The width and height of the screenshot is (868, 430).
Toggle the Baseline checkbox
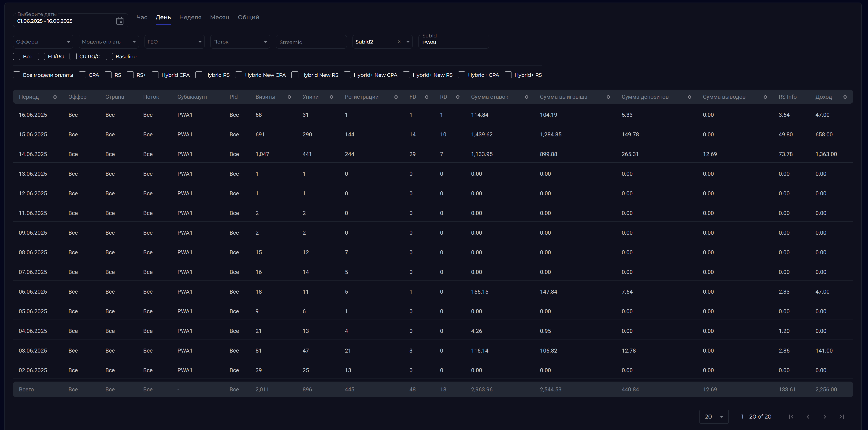(109, 57)
